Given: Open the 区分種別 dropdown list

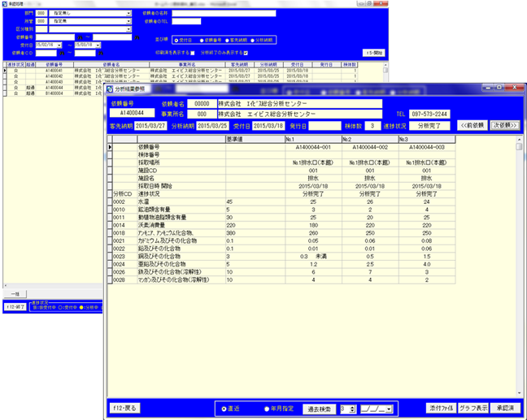Looking at the screenshot, I should coord(128,29).
